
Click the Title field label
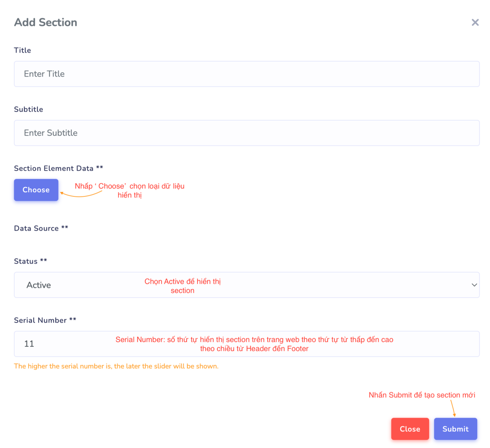[22, 50]
